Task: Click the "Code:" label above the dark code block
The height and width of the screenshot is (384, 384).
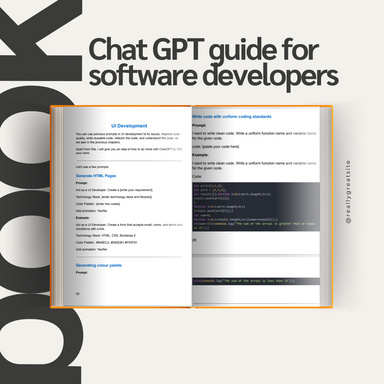Action: pyautogui.click(x=197, y=176)
